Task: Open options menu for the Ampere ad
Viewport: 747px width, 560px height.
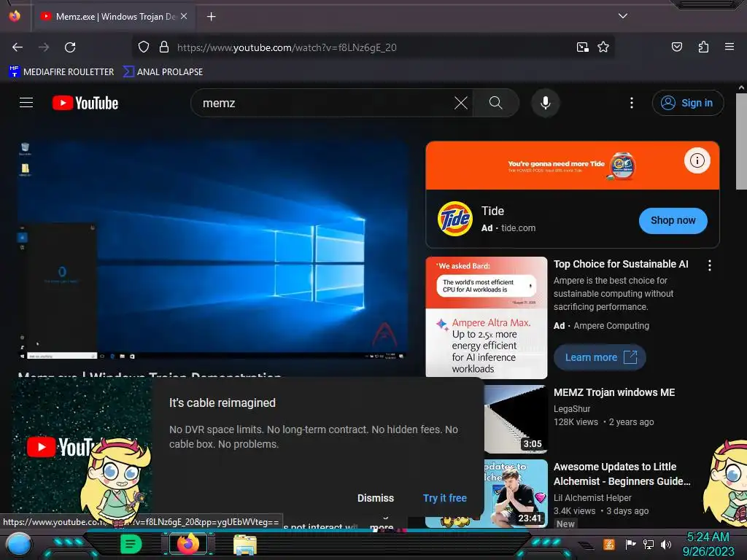Action: 709,265
